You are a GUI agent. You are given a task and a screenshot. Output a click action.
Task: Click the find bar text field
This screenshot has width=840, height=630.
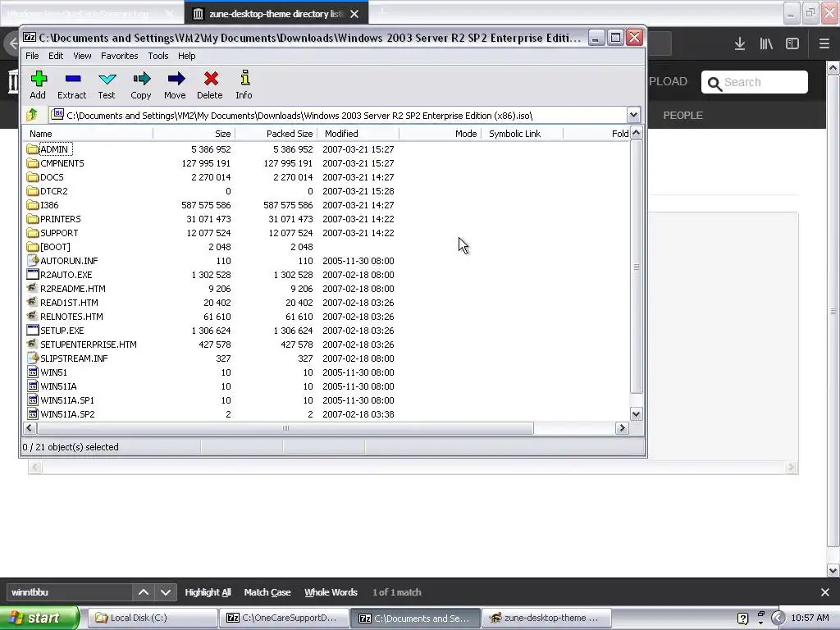click(70, 592)
